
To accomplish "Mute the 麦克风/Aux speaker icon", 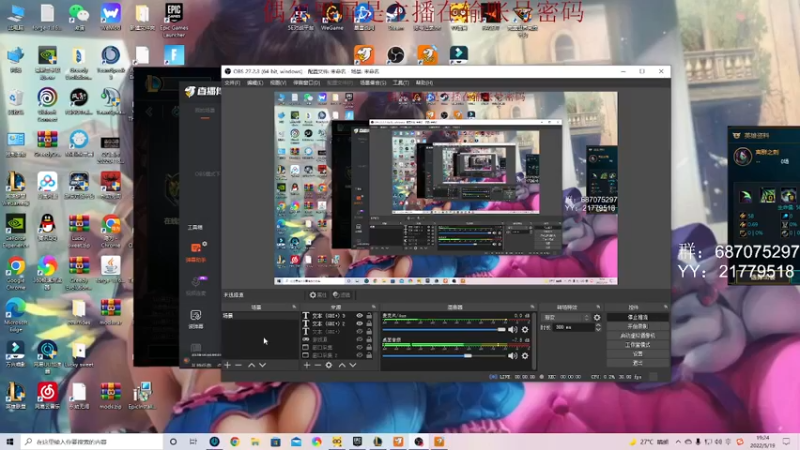I will point(513,330).
